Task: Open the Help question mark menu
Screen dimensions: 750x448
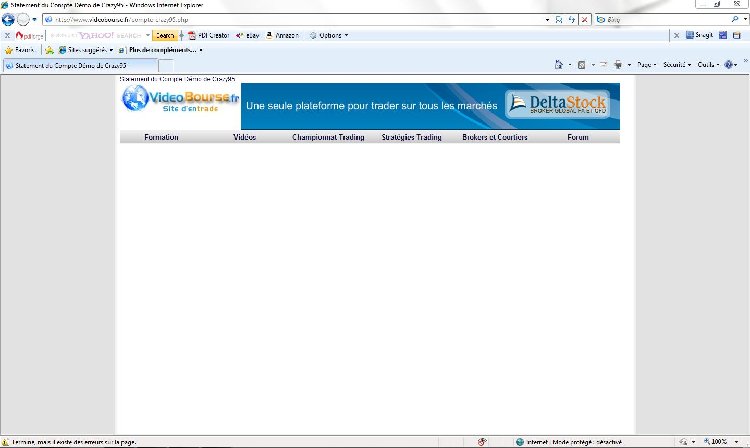Action: tap(730, 65)
